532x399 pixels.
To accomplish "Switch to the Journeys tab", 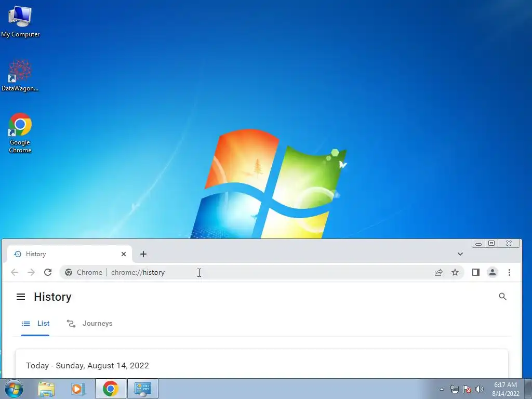I will tap(89, 323).
